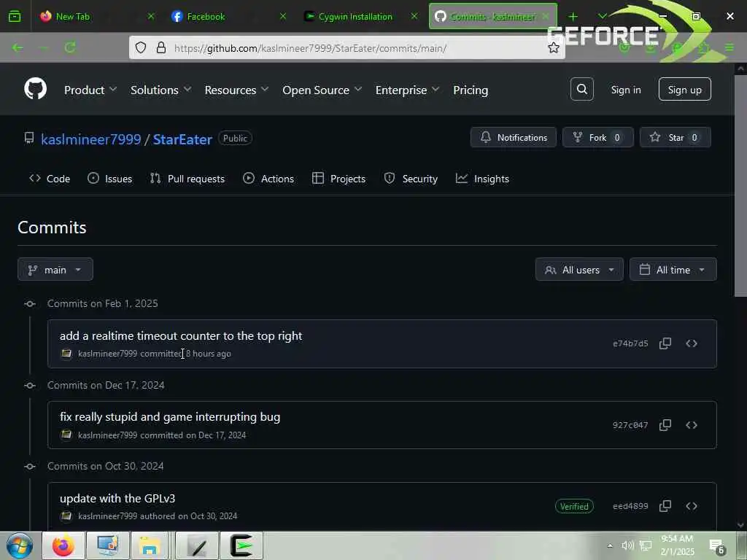Browse repository at commit e74b7d5

click(x=692, y=343)
